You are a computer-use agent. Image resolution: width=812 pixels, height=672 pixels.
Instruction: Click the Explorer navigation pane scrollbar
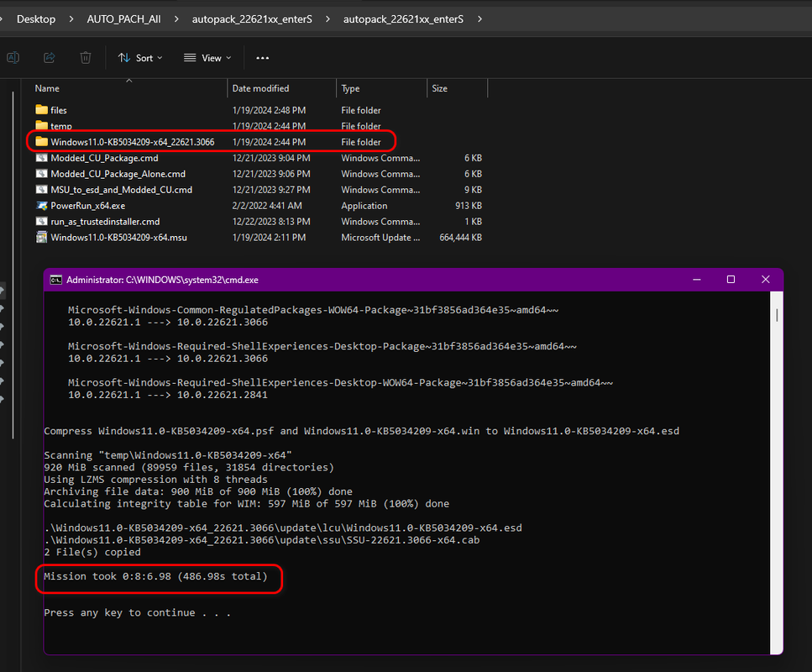13,265
